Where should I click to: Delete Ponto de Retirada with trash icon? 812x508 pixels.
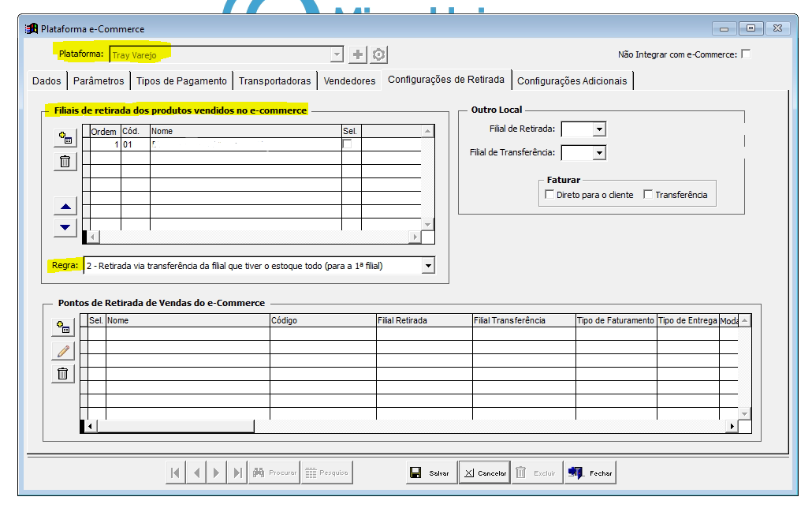(x=63, y=374)
